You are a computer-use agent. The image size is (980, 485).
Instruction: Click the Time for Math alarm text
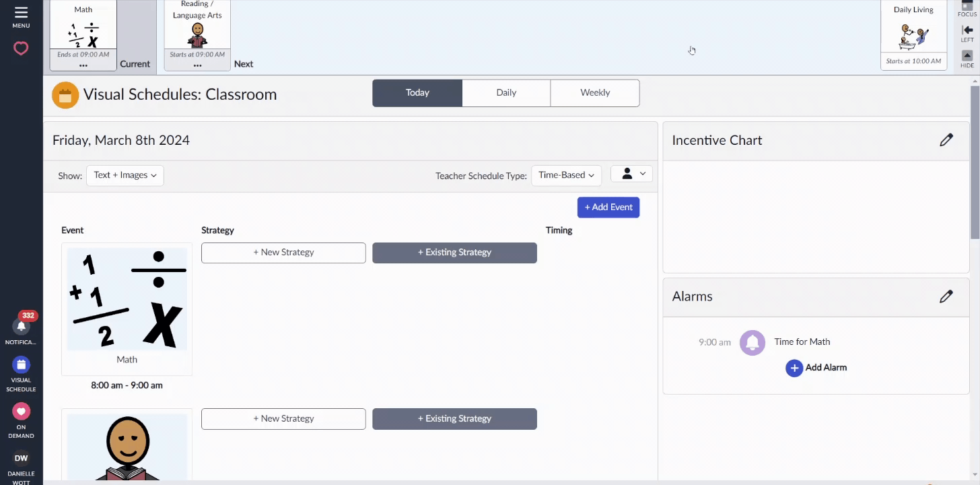pyautogui.click(x=802, y=342)
